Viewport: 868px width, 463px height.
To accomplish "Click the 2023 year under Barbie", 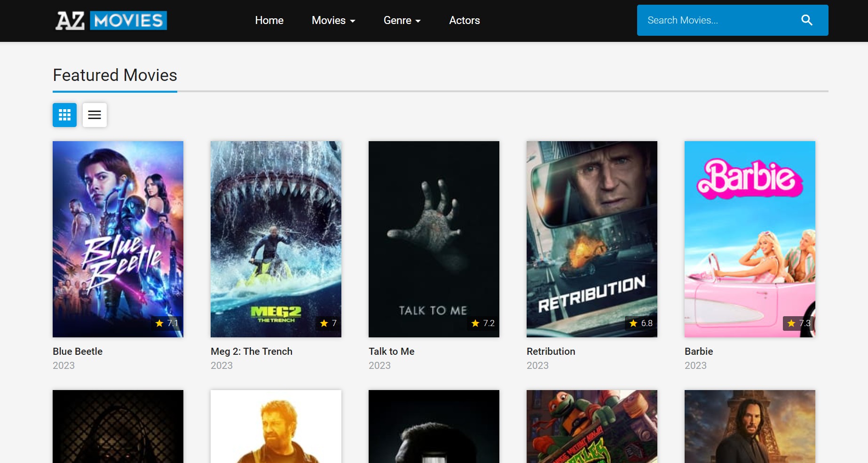I will (x=695, y=366).
